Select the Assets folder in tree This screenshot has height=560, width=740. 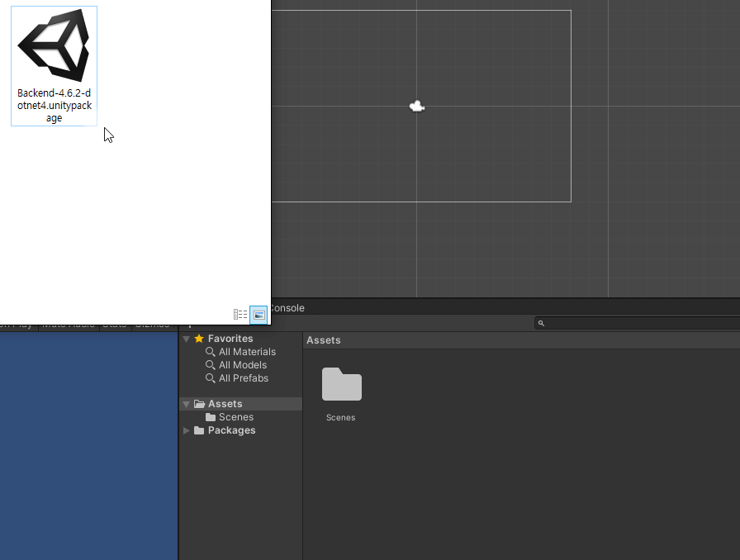(x=240, y=404)
